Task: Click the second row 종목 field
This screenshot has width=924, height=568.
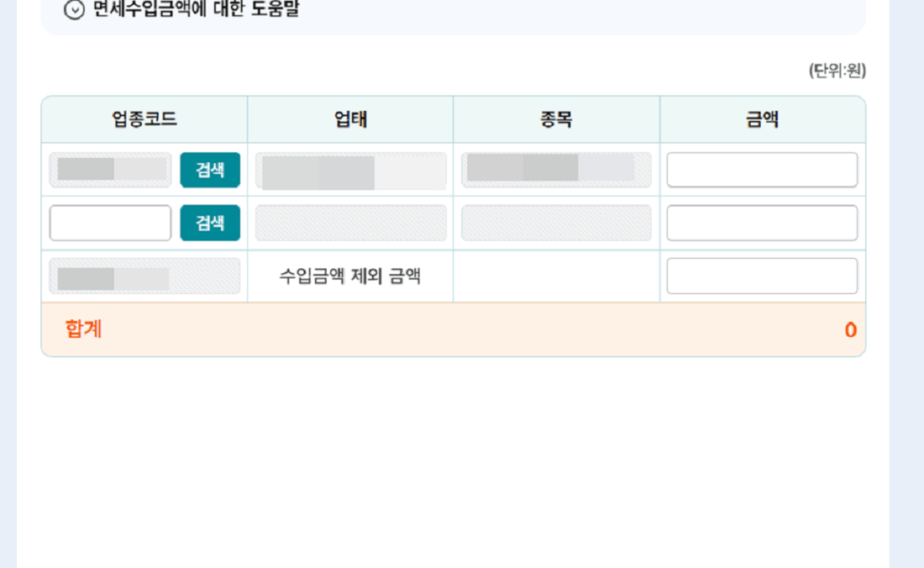Action: (556, 223)
